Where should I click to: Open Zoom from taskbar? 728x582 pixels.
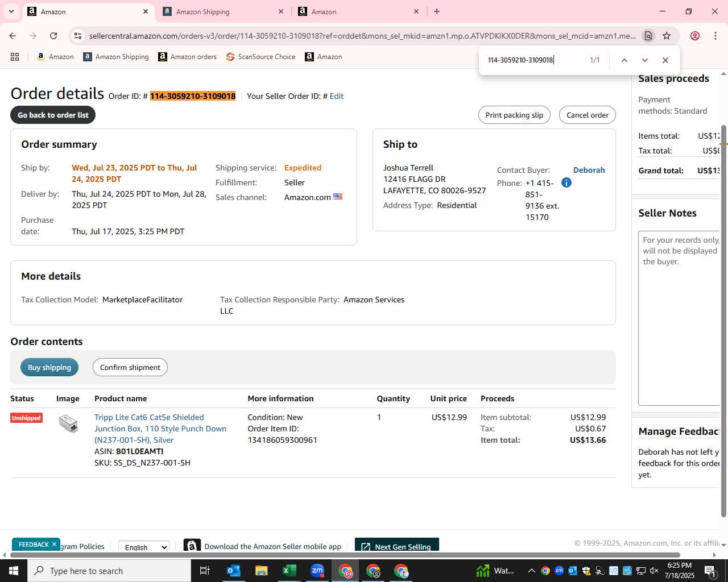[x=317, y=571]
